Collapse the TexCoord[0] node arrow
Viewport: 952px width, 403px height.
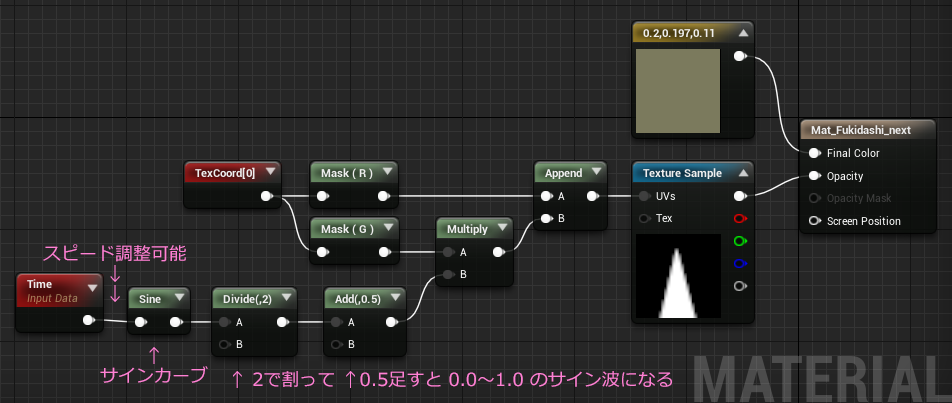click(x=270, y=172)
